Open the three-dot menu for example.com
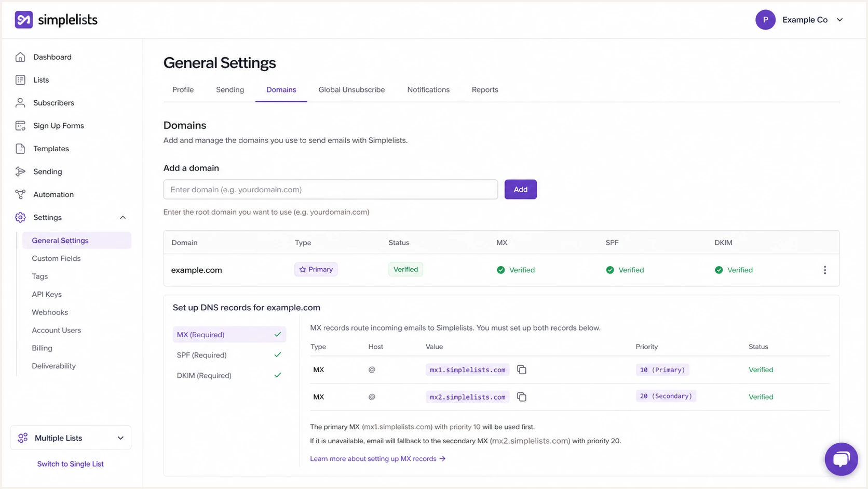Image resolution: width=868 pixels, height=489 pixels. 825,270
